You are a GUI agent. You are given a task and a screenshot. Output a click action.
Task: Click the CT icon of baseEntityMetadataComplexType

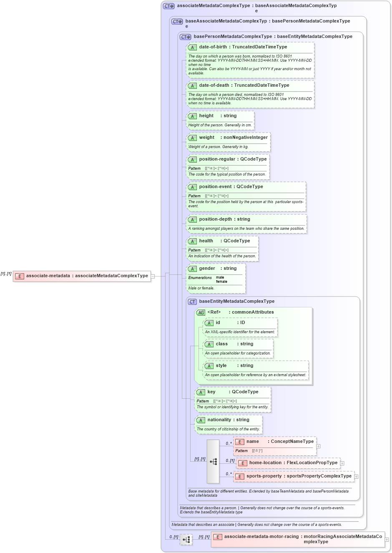191,301
